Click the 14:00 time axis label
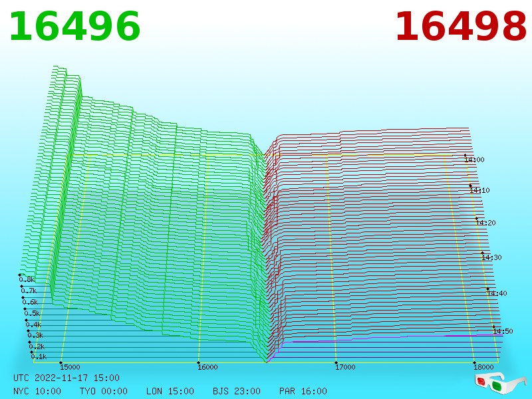This screenshot has width=532, height=399. coord(474,160)
